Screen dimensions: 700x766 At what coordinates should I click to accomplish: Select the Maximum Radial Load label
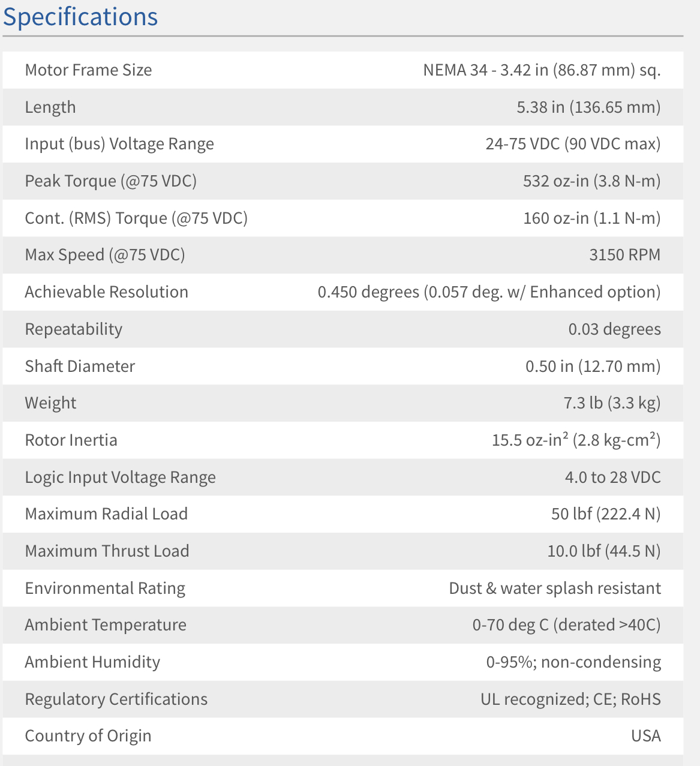tap(106, 514)
